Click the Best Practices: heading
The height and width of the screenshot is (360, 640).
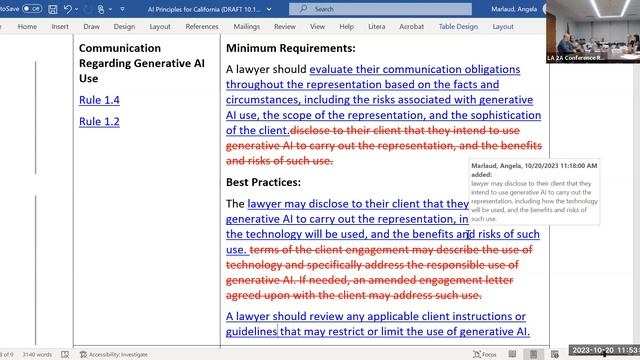pos(263,182)
